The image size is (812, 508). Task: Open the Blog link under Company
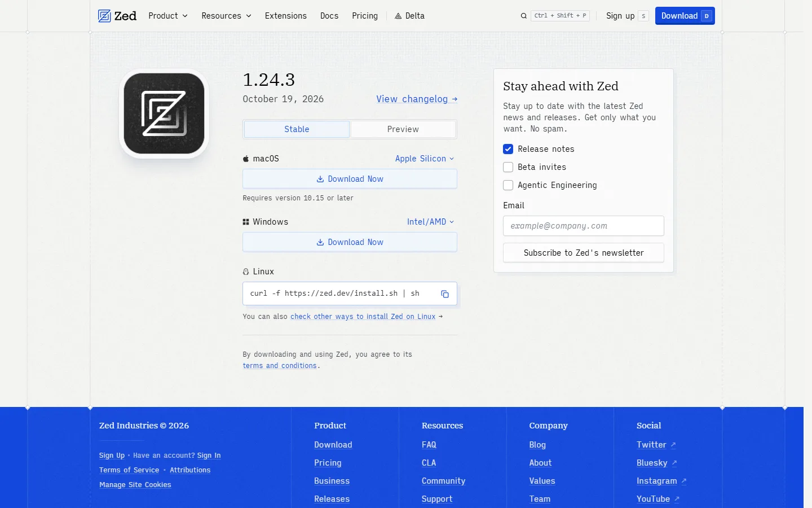click(x=537, y=445)
